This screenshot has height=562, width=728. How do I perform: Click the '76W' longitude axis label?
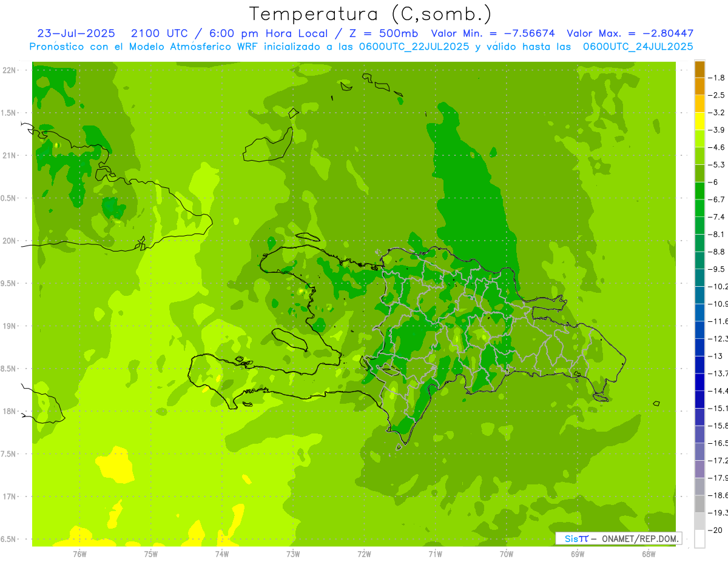[79, 554]
